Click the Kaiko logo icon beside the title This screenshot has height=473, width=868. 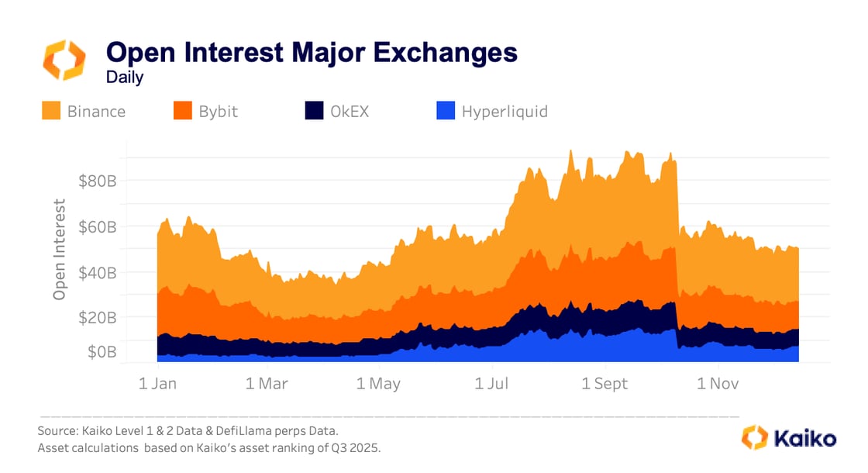64,60
